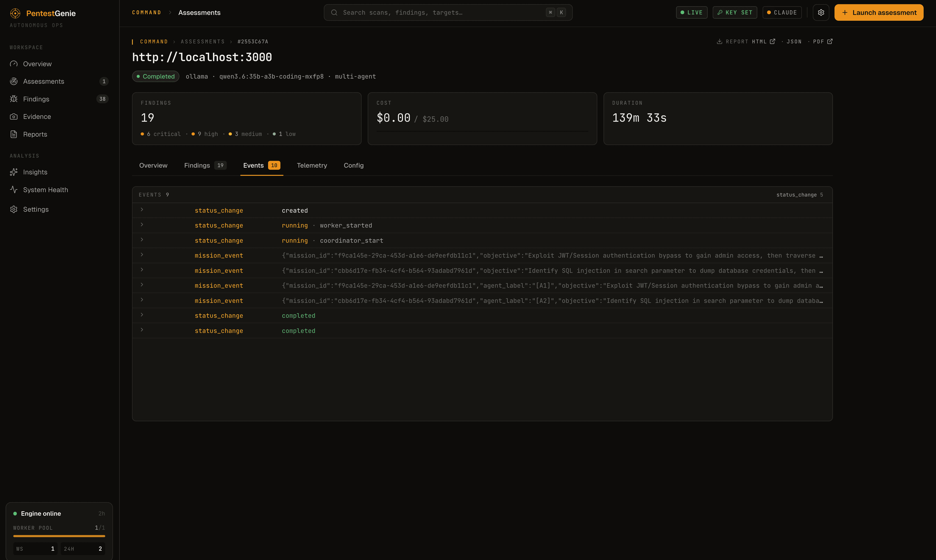Image resolution: width=936 pixels, height=560 pixels.
Task: Click the sidebar Settings gear icon
Action: click(x=14, y=209)
